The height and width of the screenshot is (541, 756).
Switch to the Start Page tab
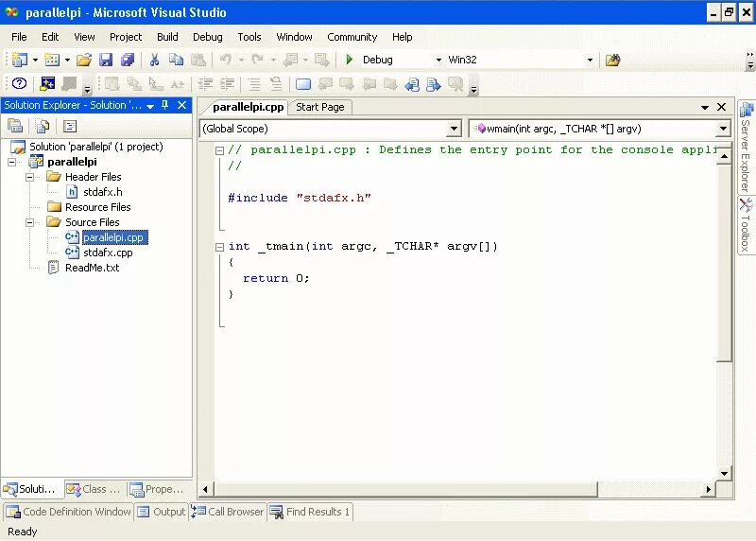click(320, 107)
